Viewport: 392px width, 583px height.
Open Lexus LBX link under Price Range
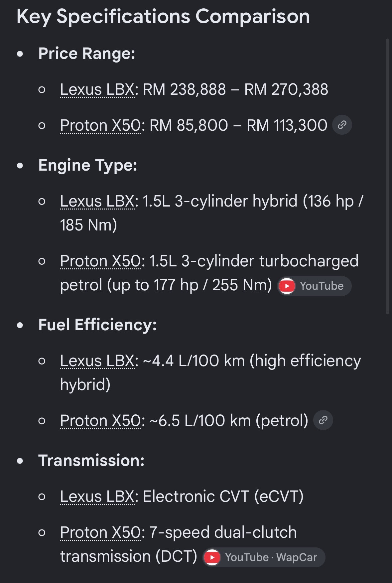[97, 89]
